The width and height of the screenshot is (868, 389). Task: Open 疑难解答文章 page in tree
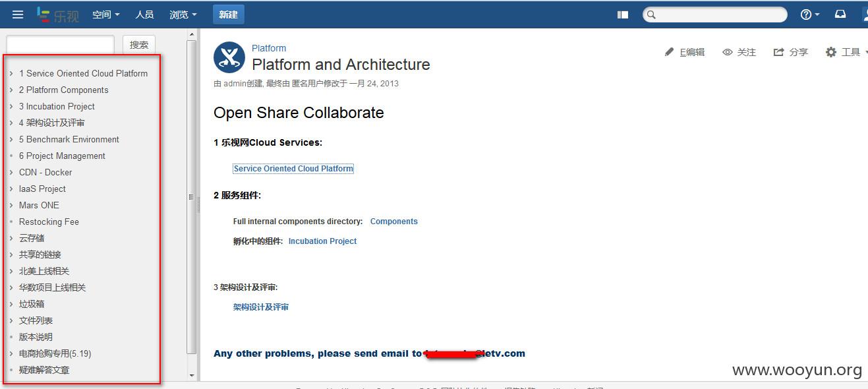coord(44,370)
